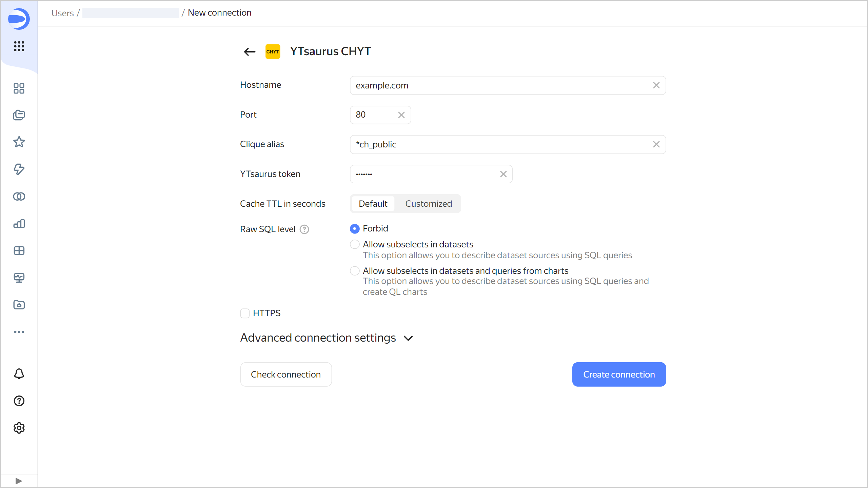Clear the Hostname field with X
The height and width of the screenshot is (488, 868).
(656, 85)
